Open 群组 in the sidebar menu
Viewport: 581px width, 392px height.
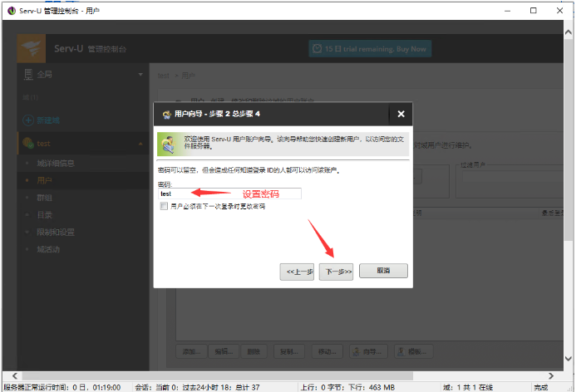(x=44, y=198)
